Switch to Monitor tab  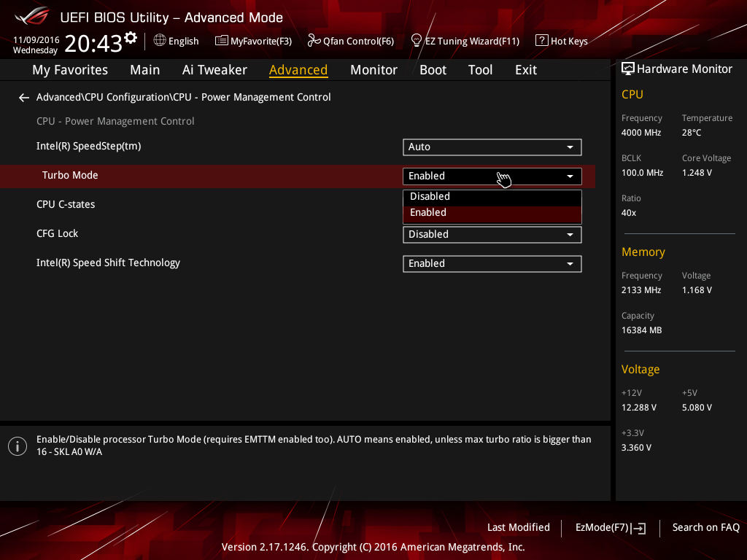coord(373,70)
